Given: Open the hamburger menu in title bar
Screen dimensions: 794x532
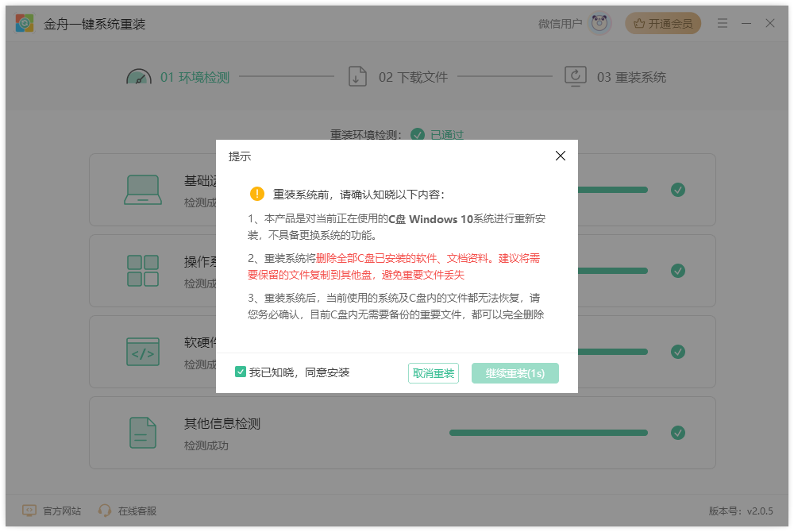Looking at the screenshot, I should tap(723, 23).
